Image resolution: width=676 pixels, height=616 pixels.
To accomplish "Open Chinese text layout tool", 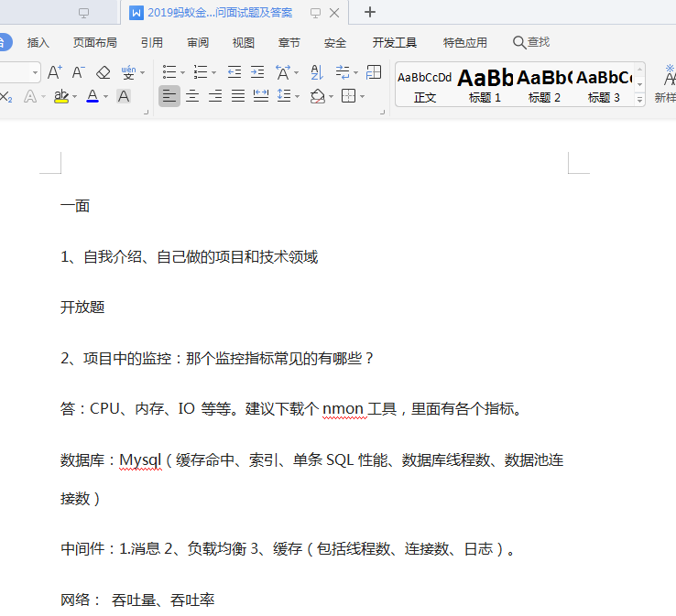I will (x=283, y=72).
